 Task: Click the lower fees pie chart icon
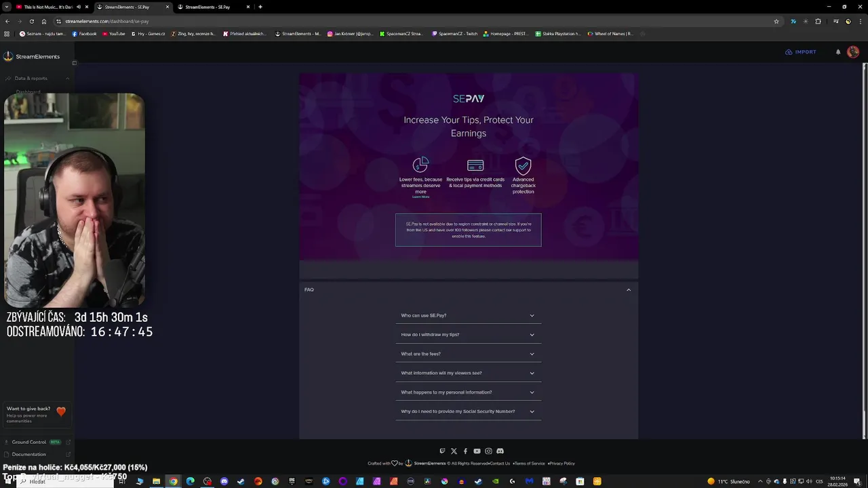pos(420,165)
